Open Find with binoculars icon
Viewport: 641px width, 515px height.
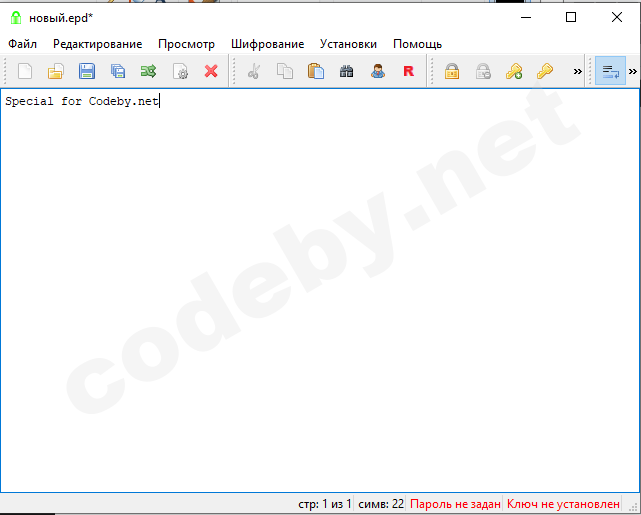(x=347, y=72)
